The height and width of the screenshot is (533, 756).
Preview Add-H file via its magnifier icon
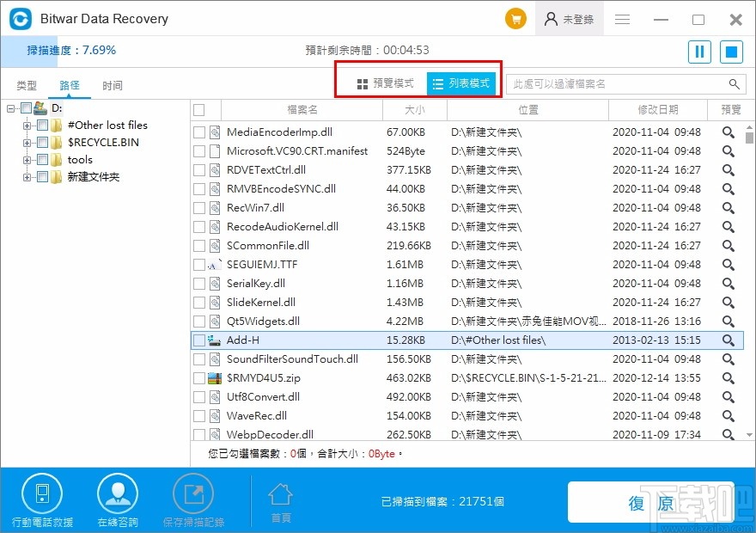(728, 340)
